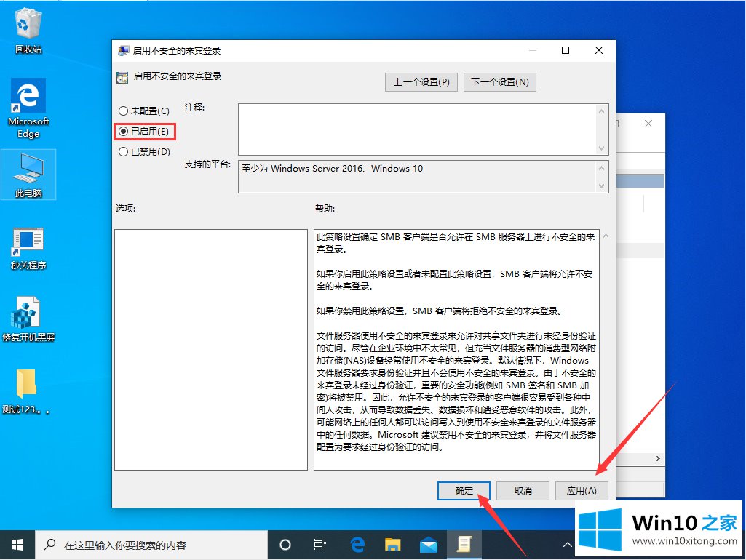Click the policy setting icon beside the heading
This screenshot has height=560, width=746.
pyautogui.click(x=122, y=78)
